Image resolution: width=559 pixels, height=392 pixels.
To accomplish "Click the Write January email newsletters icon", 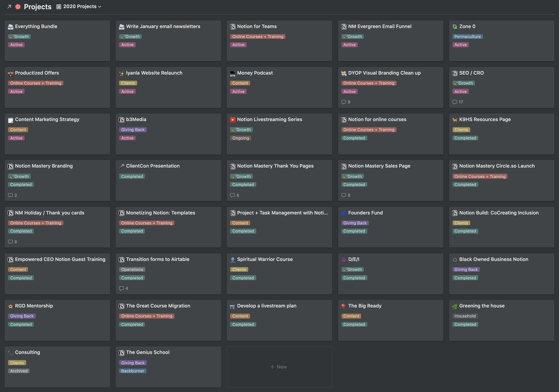I will click(122, 27).
